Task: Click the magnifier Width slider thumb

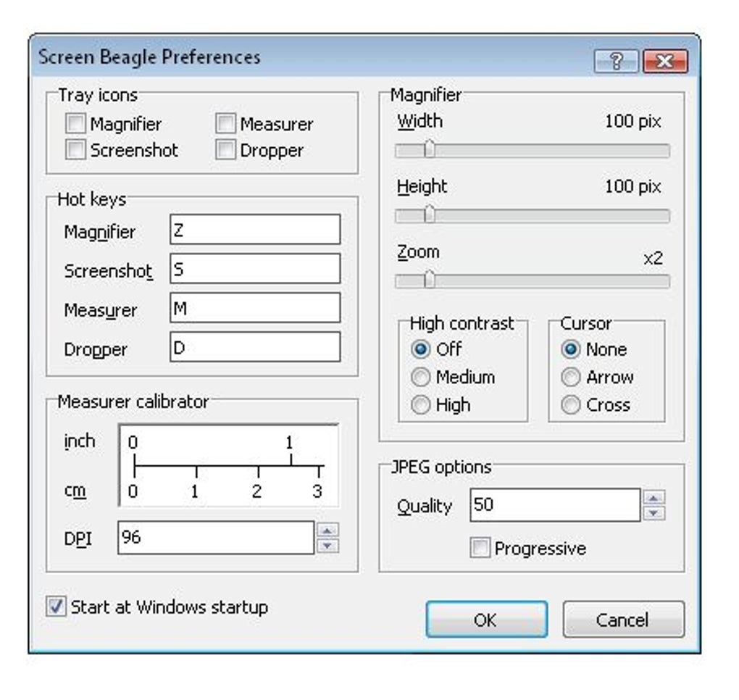Action: click(429, 150)
